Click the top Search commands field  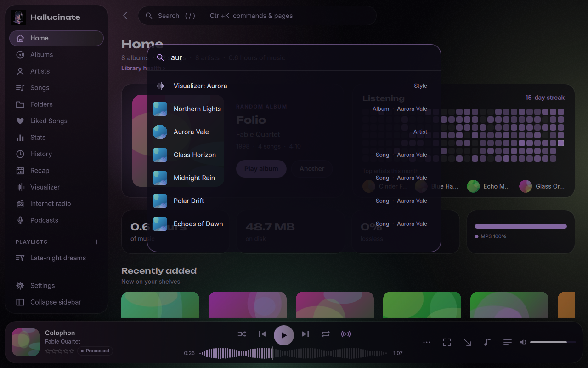click(x=257, y=16)
